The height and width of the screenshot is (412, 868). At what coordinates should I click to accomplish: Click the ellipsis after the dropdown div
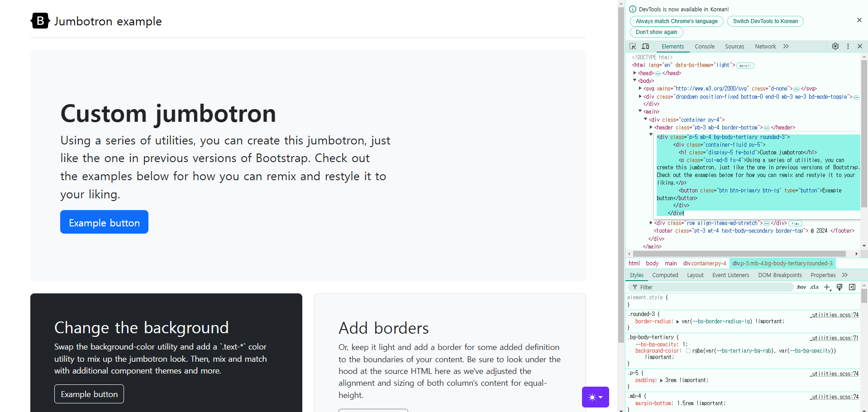click(x=856, y=97)
